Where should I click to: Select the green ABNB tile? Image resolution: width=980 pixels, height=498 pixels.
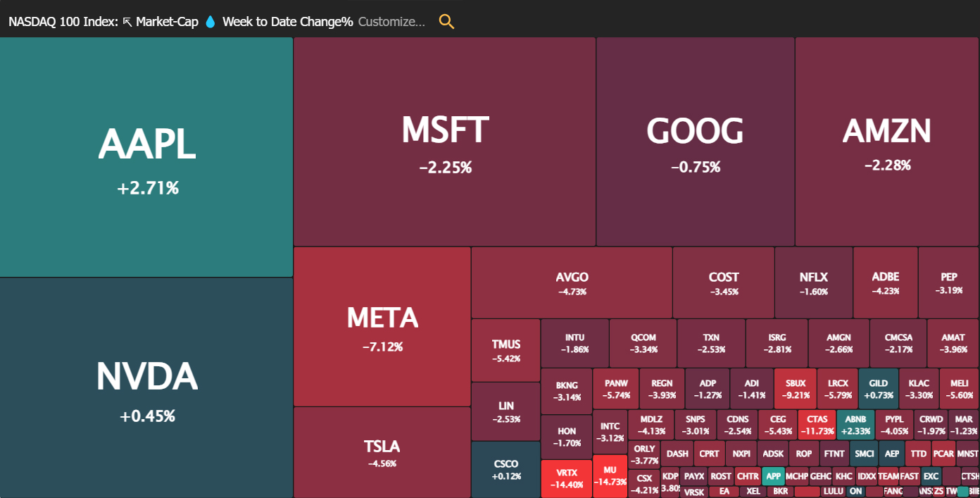[x=855, y=425]
